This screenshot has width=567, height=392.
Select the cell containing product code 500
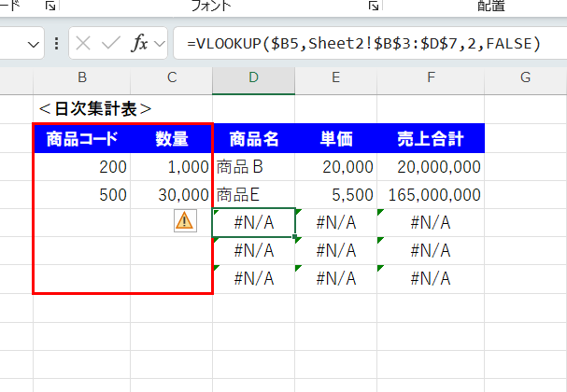[82, 195]
